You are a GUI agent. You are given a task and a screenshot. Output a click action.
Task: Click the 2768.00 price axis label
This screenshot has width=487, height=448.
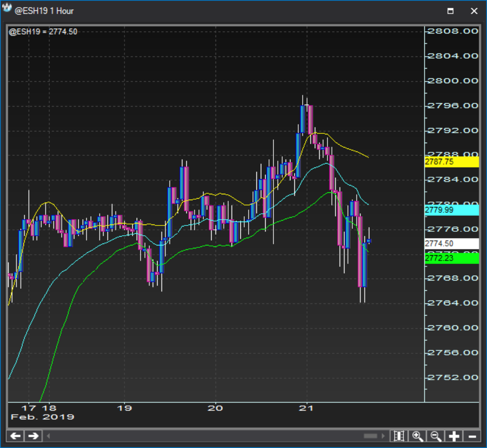click(453, 278)
